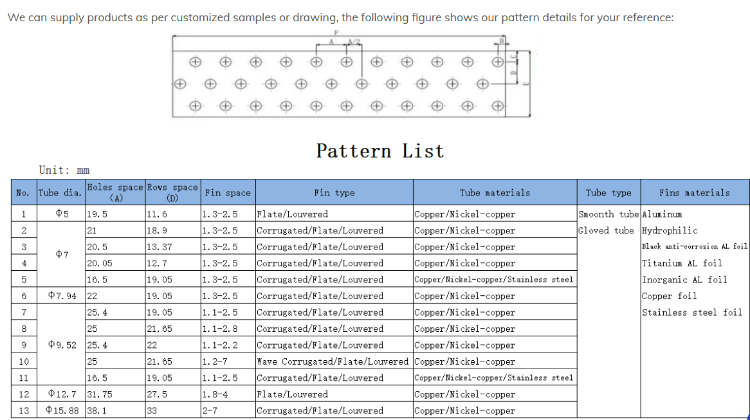Click the 1.8-4 fin space cell
Viewport: 750px width, 420px height.
click(216, 394)
